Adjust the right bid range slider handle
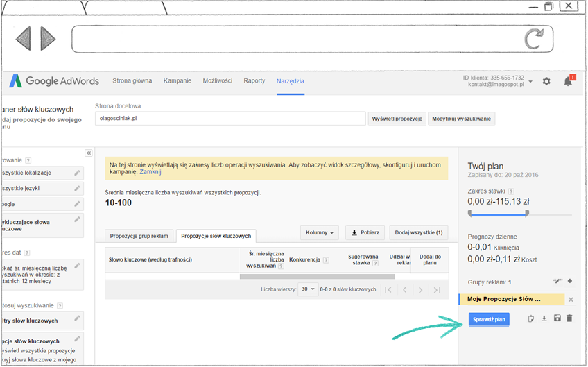 point(527,214)
